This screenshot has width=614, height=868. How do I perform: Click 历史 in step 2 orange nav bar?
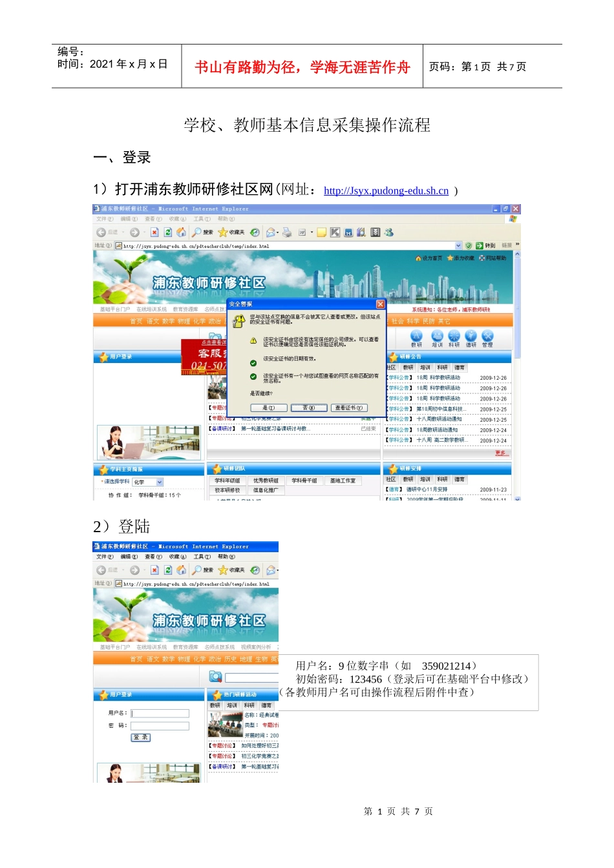pos(230,659)
